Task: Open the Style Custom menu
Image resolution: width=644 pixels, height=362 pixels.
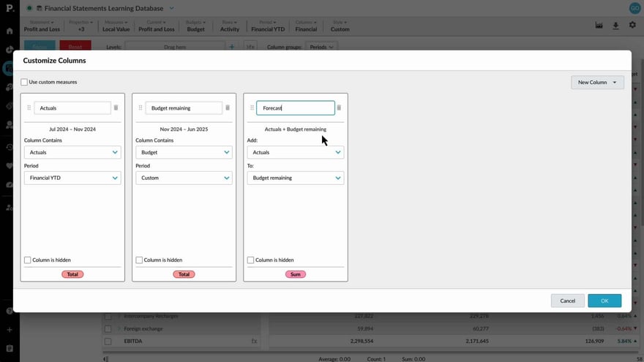Action: point(340,26)
